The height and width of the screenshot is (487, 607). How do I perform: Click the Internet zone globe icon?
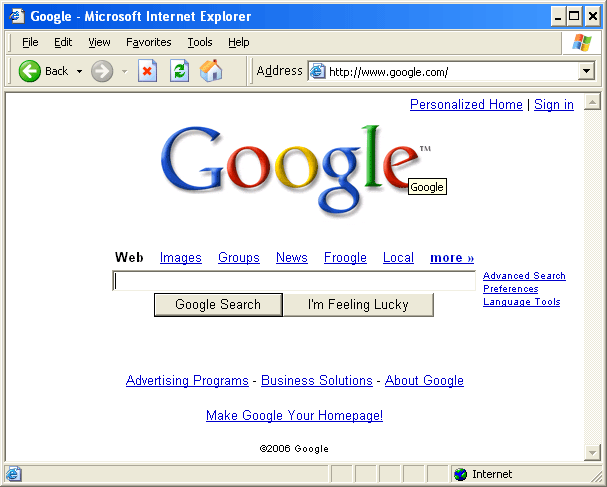[x=461, y=474]
